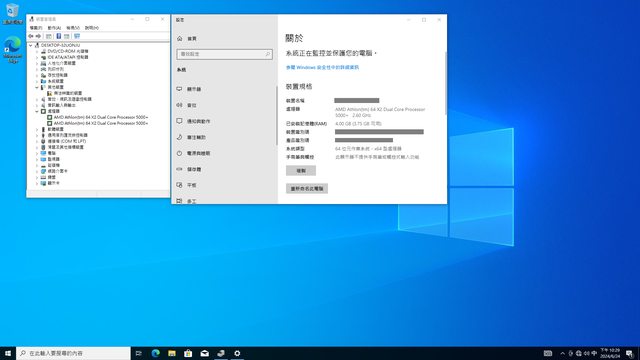Open Settings Home (首頁) in the sidebar

(187, 38)
